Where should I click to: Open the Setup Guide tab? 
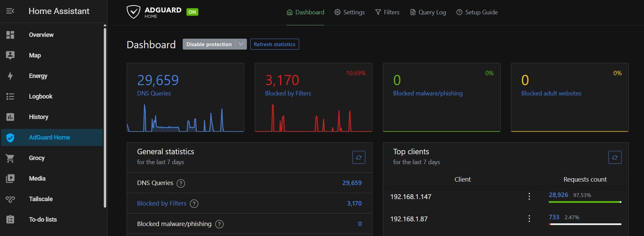[x=477, y=12]
